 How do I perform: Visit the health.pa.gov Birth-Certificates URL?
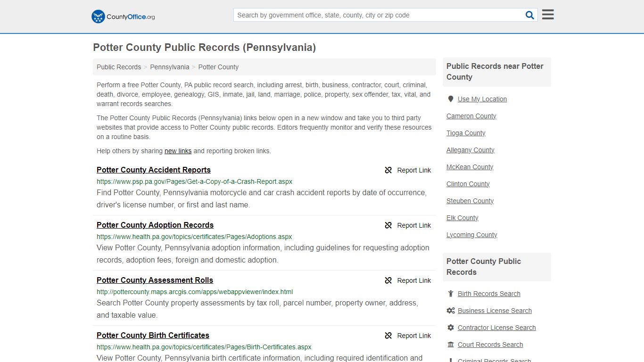pos(204,347)
